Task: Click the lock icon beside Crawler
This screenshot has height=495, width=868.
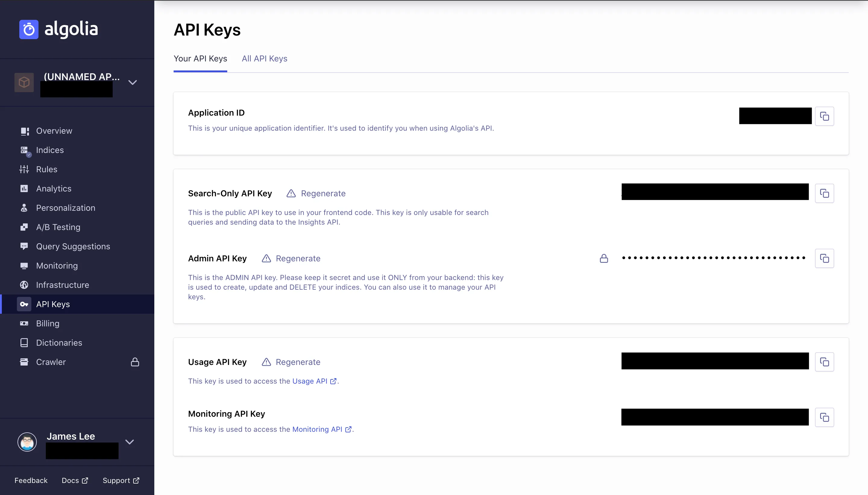Action: [x=135, y=362]
